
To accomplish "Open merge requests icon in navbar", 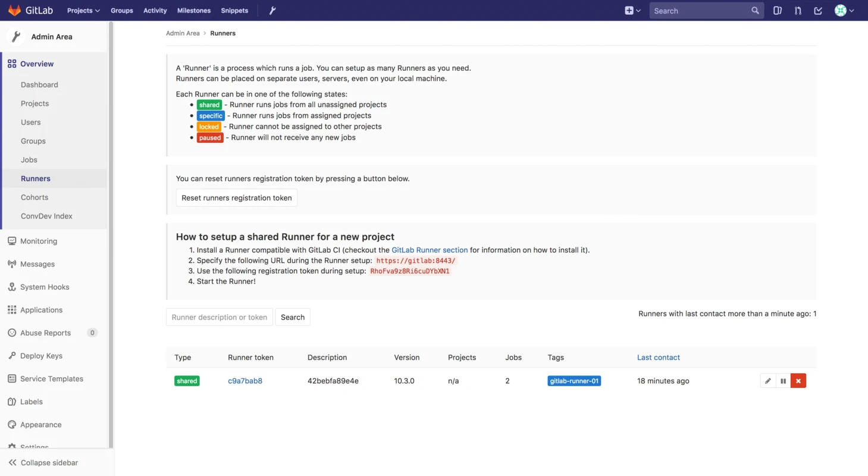I will coord(798,10).
